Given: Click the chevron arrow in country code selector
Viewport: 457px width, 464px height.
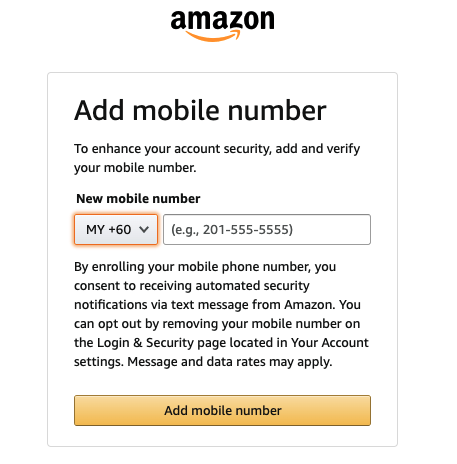Looking at the screenshot, I should (x=144, y=229).
